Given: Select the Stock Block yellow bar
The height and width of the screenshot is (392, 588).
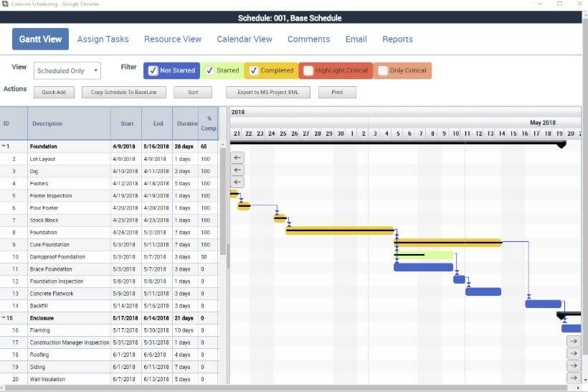Looking at the screenshot, I should 280,218.
